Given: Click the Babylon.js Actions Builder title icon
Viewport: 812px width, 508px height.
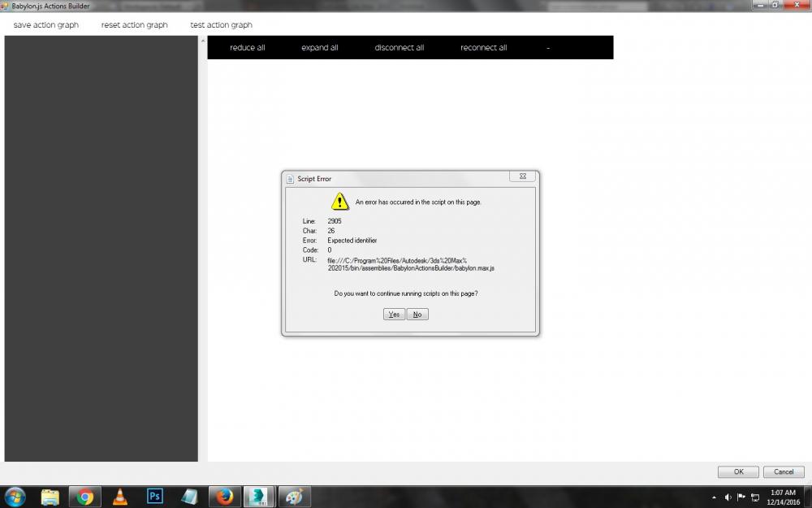Looking at the screenshot, I should pyautogui.click(x=5, y=6).
